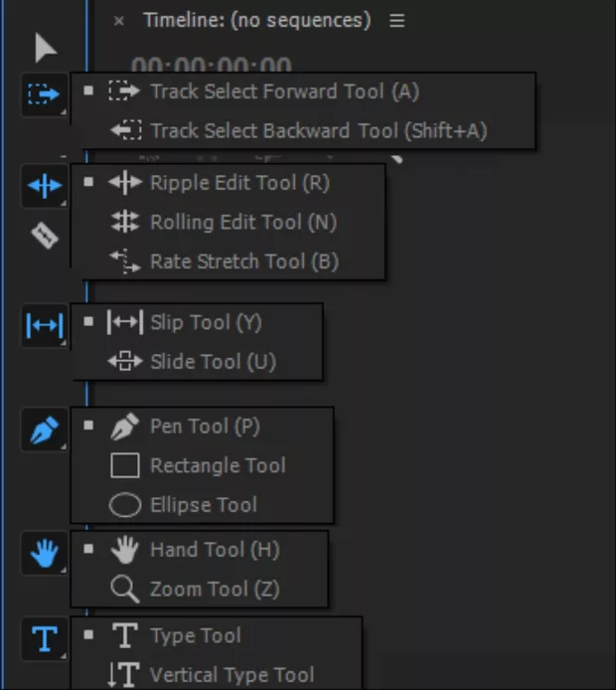
Task: Choose Track Select Backward Tool (Shift+A)
Action: (318, 130)
